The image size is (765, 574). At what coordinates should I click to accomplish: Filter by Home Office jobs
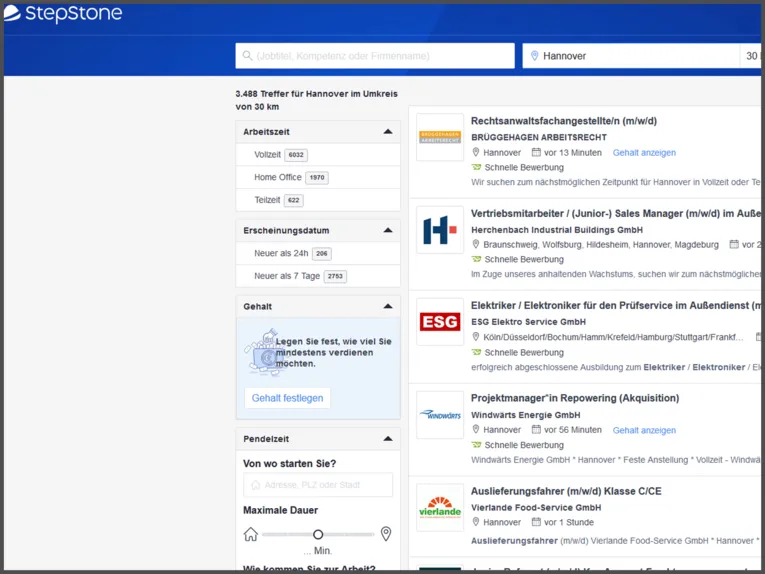click(x=318, y=177)
